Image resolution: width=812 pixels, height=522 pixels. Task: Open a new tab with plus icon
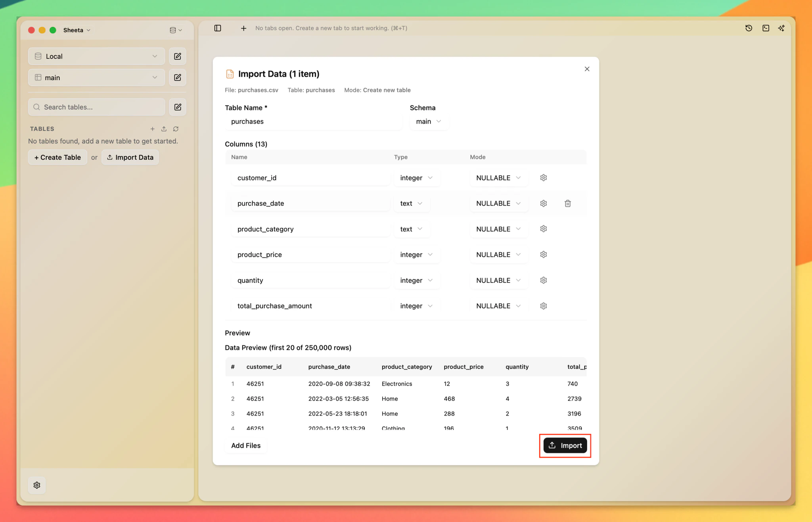(x=243, y=28)
